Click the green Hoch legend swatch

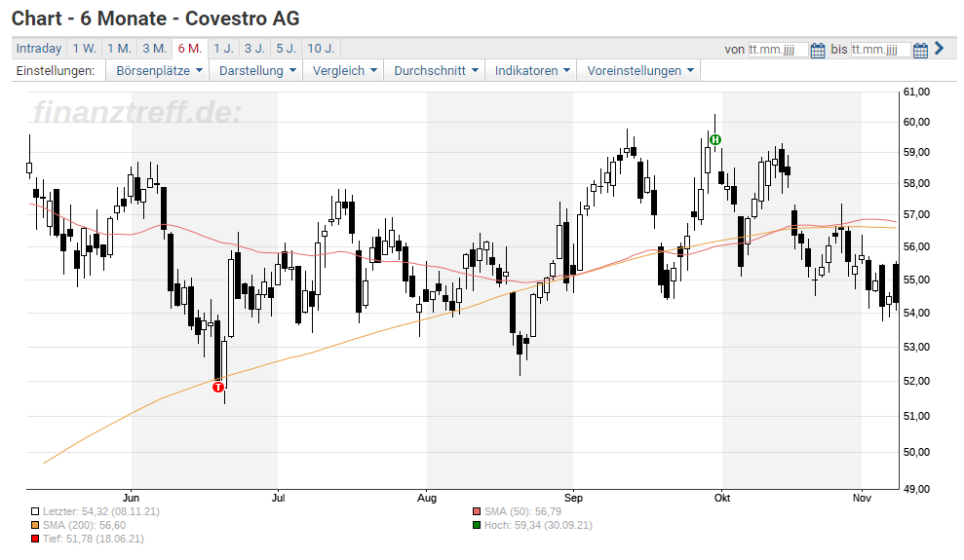click(477, 525)
